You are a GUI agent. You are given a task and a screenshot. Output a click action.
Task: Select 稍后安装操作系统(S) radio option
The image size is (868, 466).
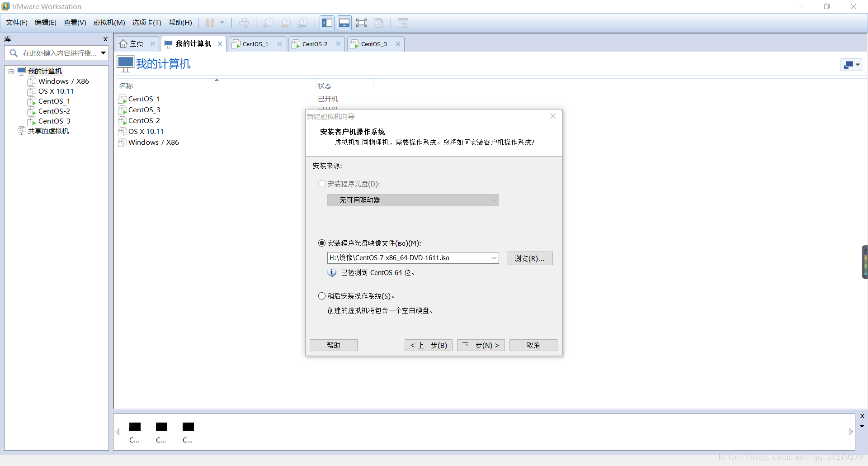(322, 296)
